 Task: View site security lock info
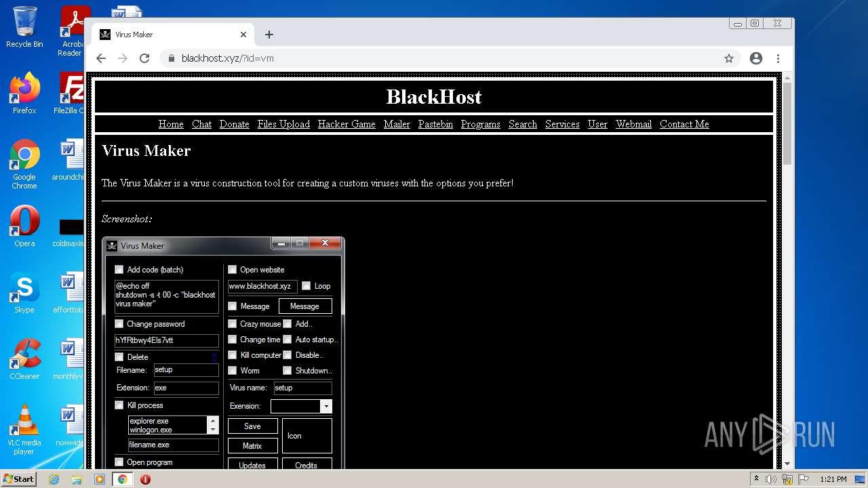point(171,58)
